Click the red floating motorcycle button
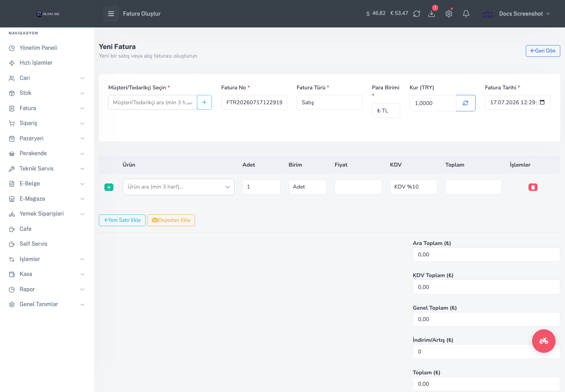 (x=544, y=341)
